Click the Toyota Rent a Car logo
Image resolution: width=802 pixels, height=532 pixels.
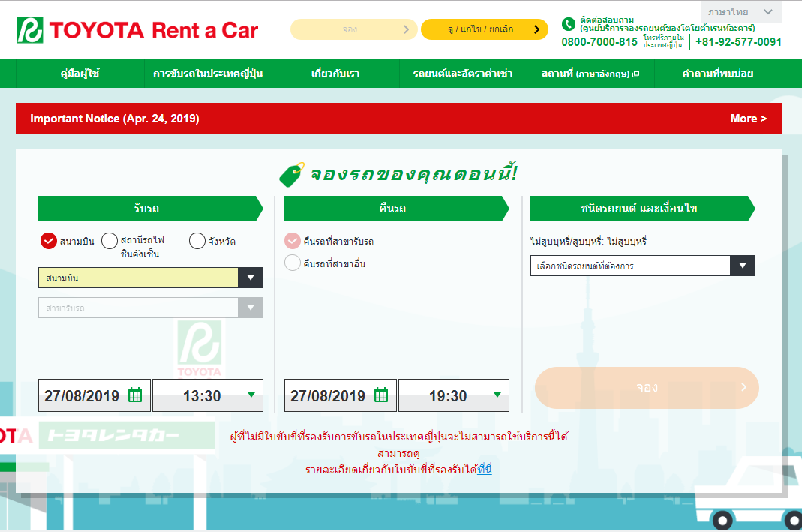click(137, 30)
